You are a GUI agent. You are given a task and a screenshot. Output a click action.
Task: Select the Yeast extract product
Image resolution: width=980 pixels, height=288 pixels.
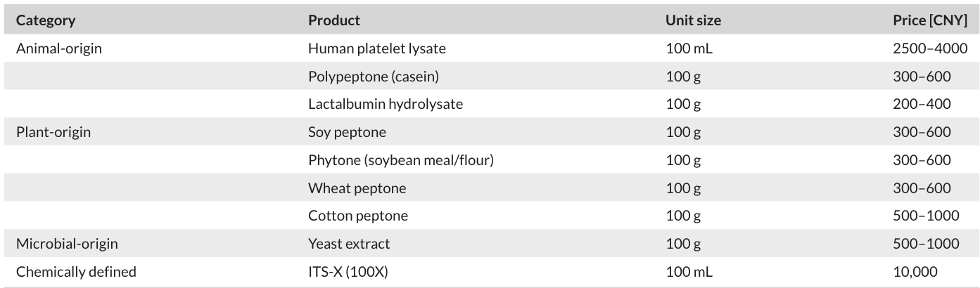(x=349, y=244)
